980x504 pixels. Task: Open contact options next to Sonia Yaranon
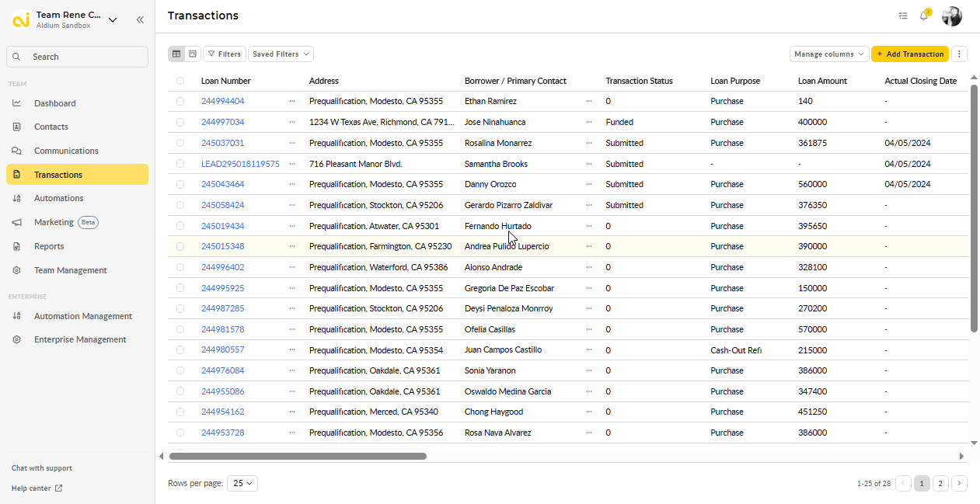(589, 370)
